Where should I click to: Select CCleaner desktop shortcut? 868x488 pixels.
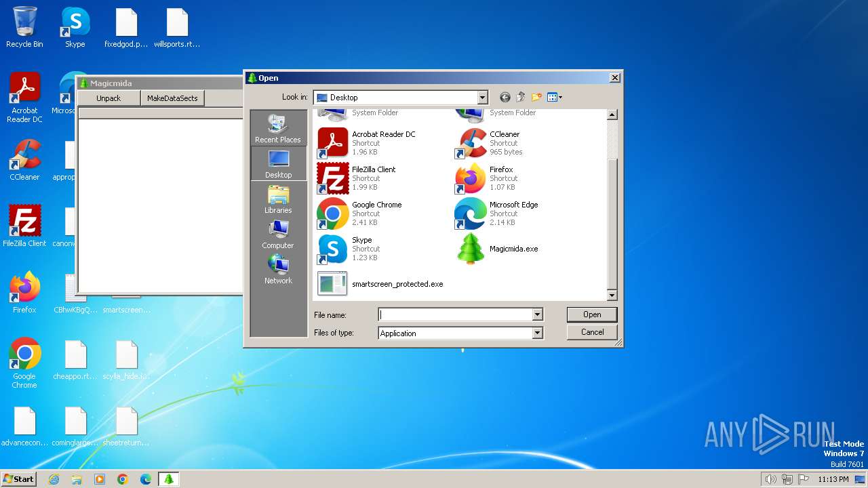24,160
